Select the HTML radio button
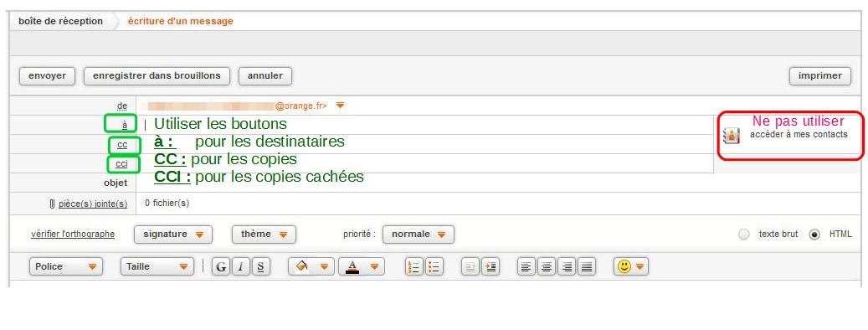This screenshot has height=330, width=868. click(814, 235)
